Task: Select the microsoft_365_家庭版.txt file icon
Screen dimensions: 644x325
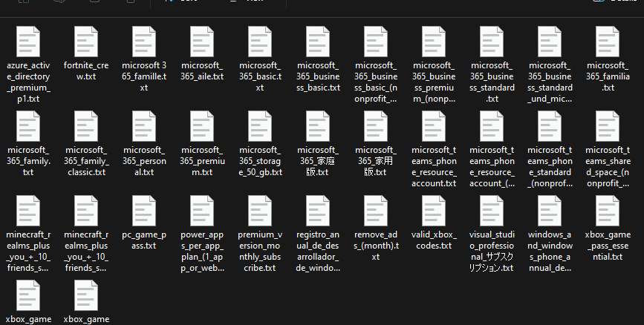Action: pos(318,126)
